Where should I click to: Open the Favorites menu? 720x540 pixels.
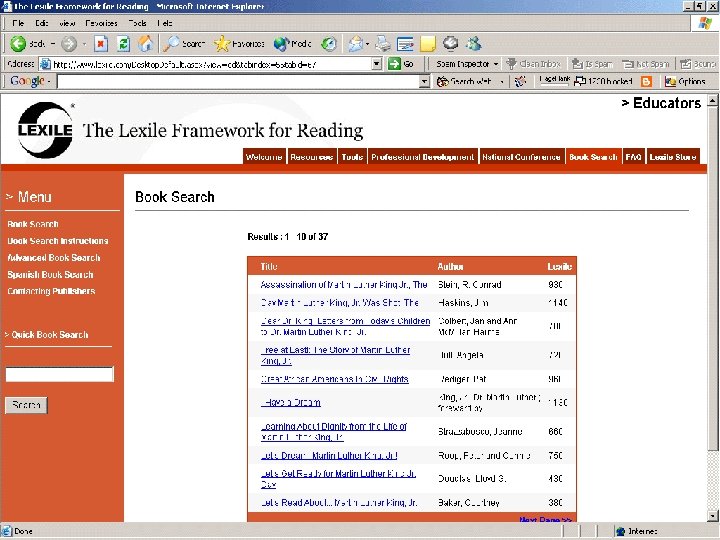[x=101, y=23]
